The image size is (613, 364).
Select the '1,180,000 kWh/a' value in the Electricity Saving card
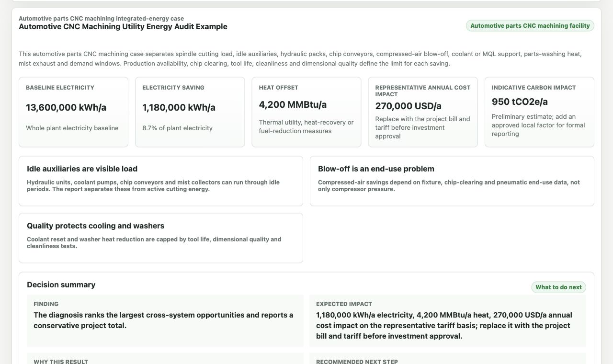[x=179, y=107]
